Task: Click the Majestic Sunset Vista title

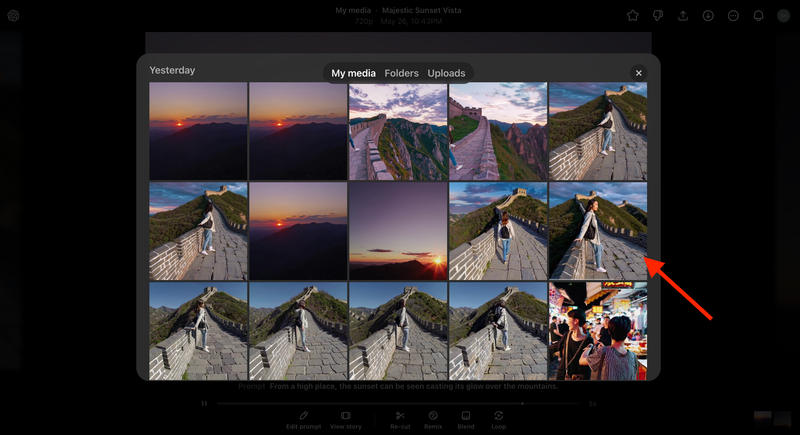Action: coord(421,10)
